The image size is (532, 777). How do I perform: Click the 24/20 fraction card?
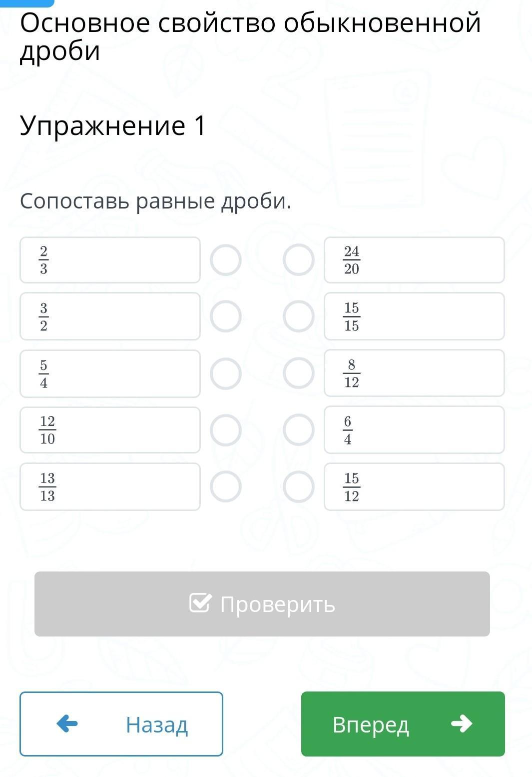414,260
